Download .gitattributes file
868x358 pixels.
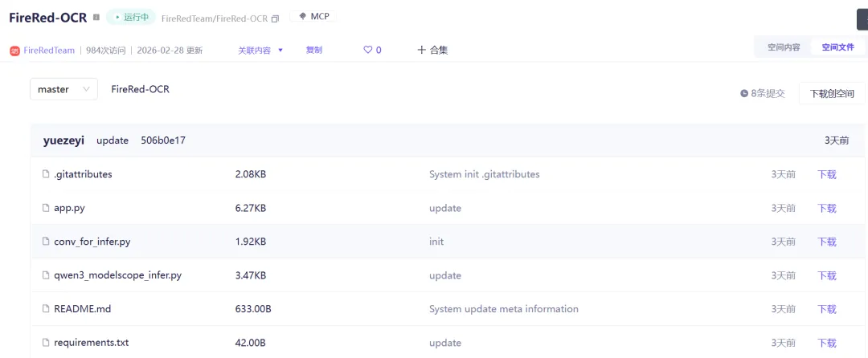827,174
